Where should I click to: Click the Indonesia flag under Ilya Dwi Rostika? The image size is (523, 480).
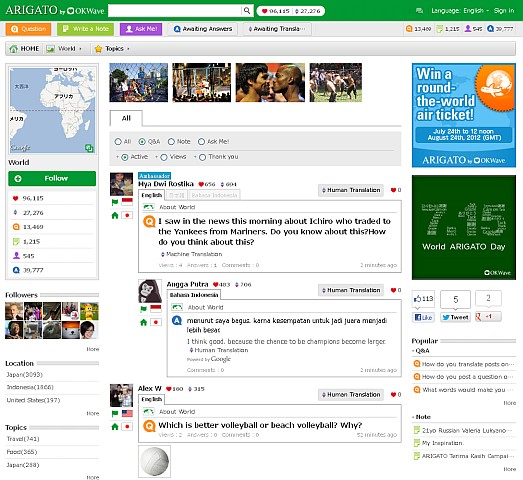coord(127,201)
